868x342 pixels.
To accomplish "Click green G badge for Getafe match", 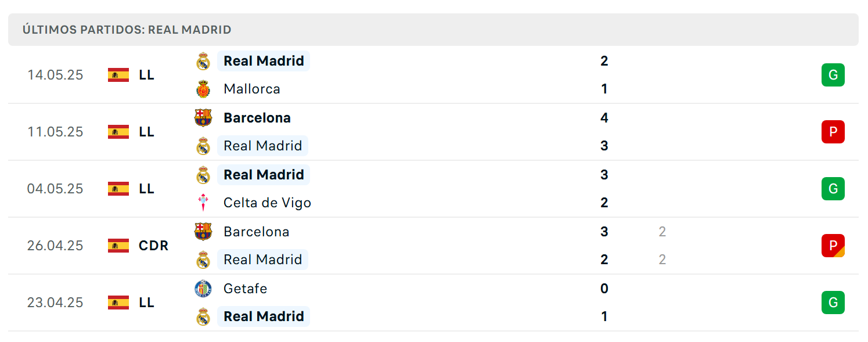I will (x=833, y=303).
